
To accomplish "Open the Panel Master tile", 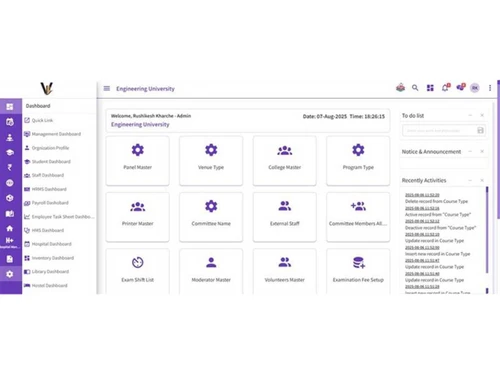I will [x=137, y=161].
